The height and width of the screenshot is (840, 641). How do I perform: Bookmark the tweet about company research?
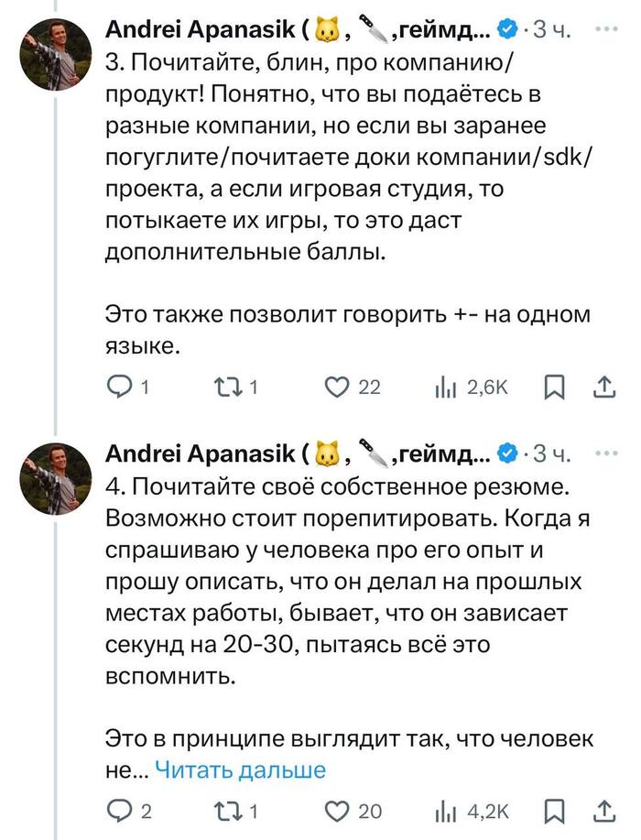tap(555, 388)
